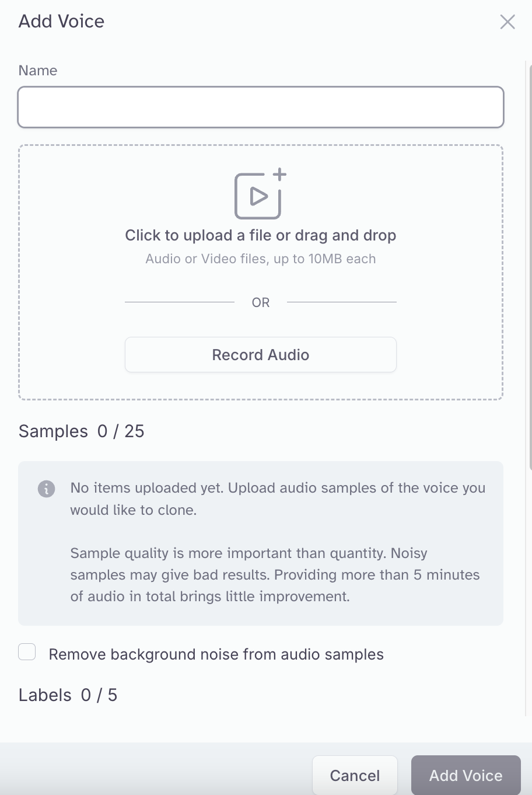Enable Remove background noise checkbox
Image resolution: width=532 pixels, height=795 pixels.
(x=27, y=651)
